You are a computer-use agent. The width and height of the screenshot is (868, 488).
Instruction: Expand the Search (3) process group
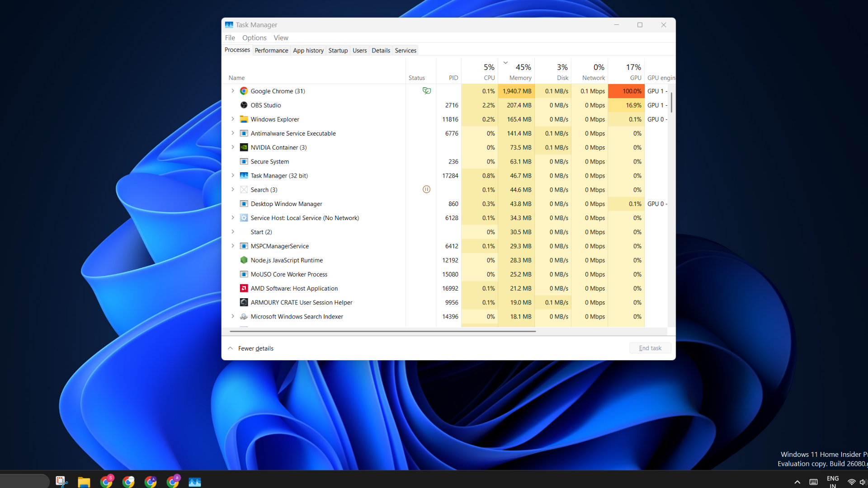[x=233, y=189]
